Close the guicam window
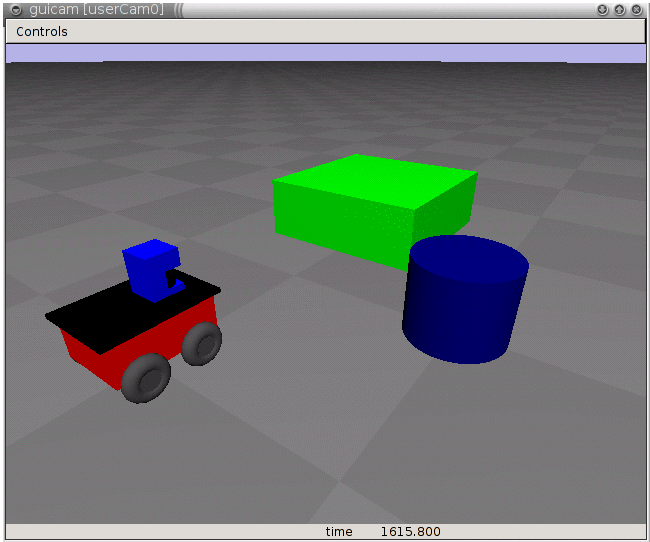 637,9
